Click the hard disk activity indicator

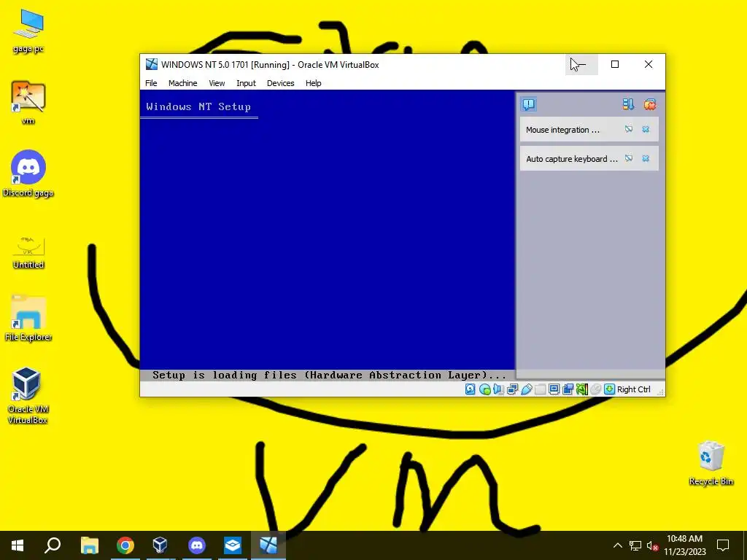coord(471,389)
